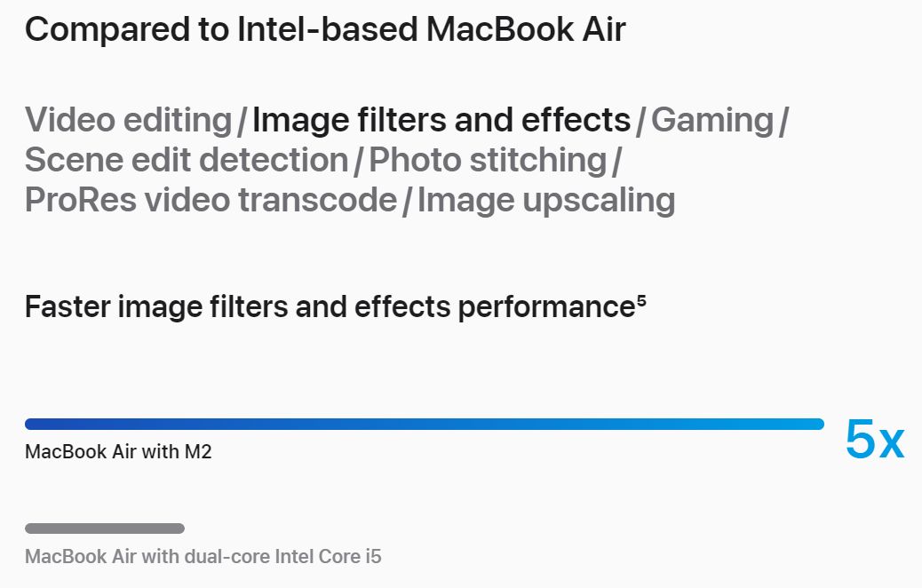922x588 pixels.
Task: Click the slash separator after Gaming
Action: pos(783,122)
